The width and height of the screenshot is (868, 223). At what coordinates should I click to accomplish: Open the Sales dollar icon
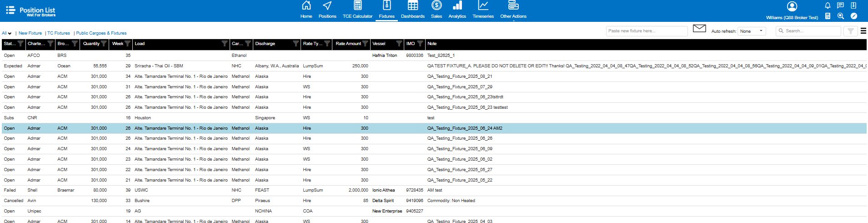coord(436,6)
